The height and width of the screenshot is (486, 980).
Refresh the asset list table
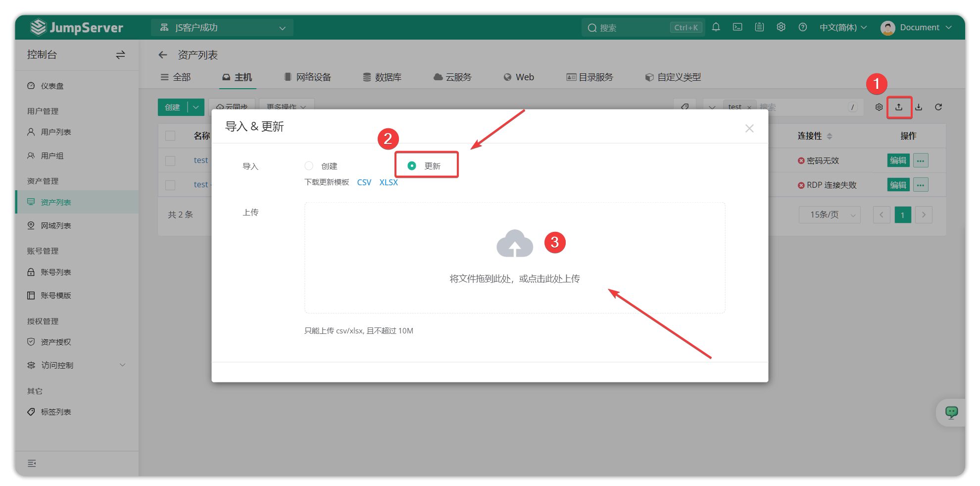tap(938, 107)
